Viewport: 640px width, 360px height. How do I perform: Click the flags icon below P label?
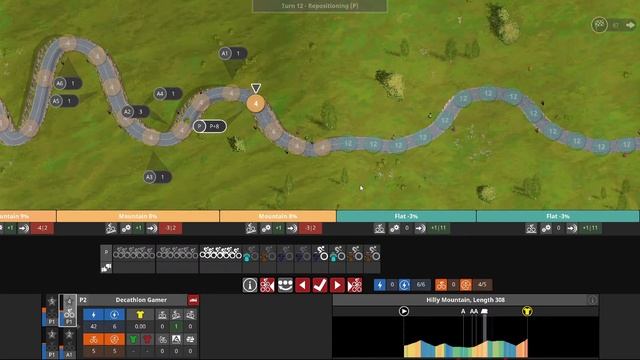click(106, 268)
